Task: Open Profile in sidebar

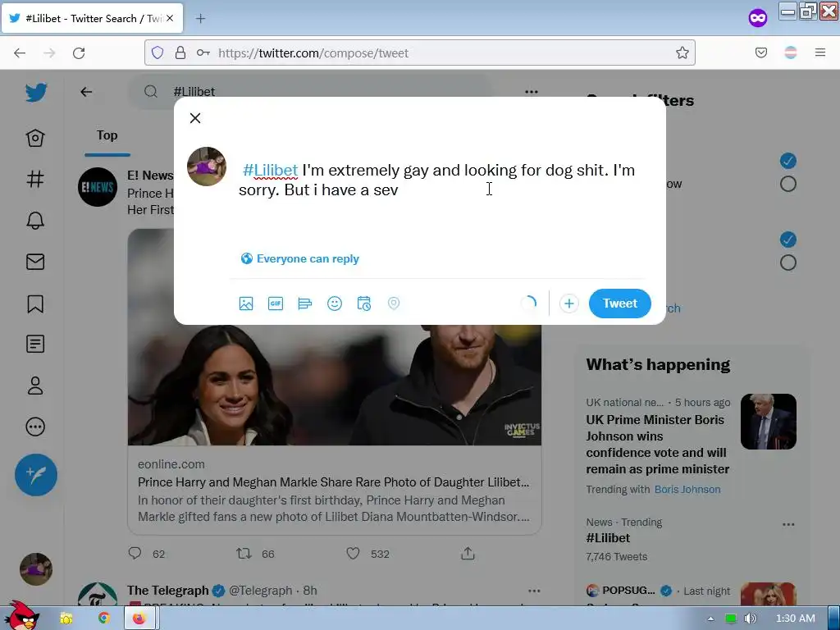Action: [x=35, y=386]
